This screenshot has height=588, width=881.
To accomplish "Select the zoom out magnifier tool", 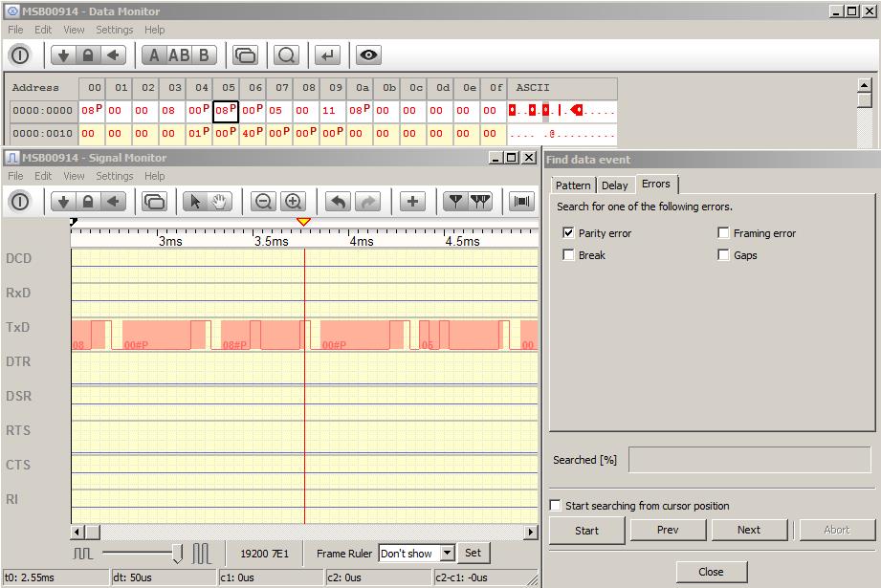I will (264, 202).
